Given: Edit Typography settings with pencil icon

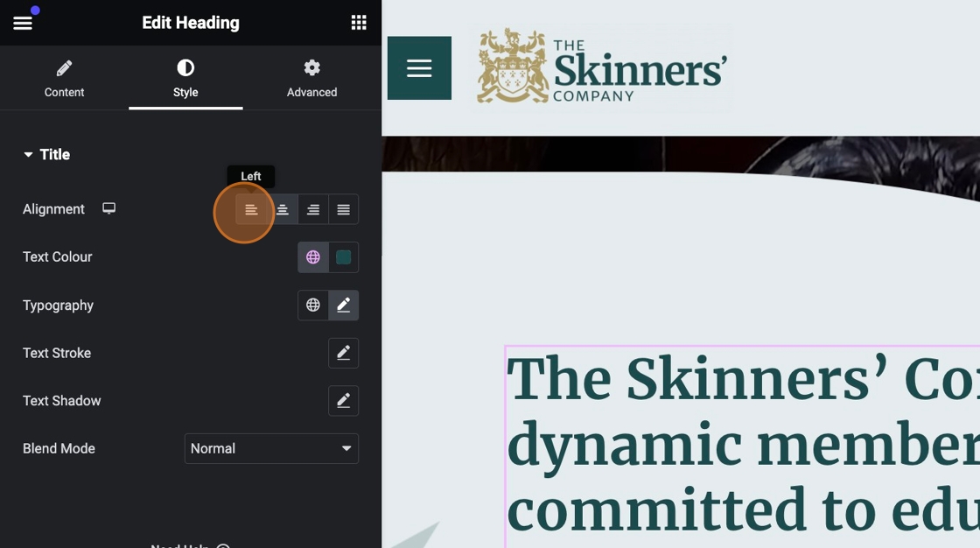Looking at the screenshot, I should 343,305.
